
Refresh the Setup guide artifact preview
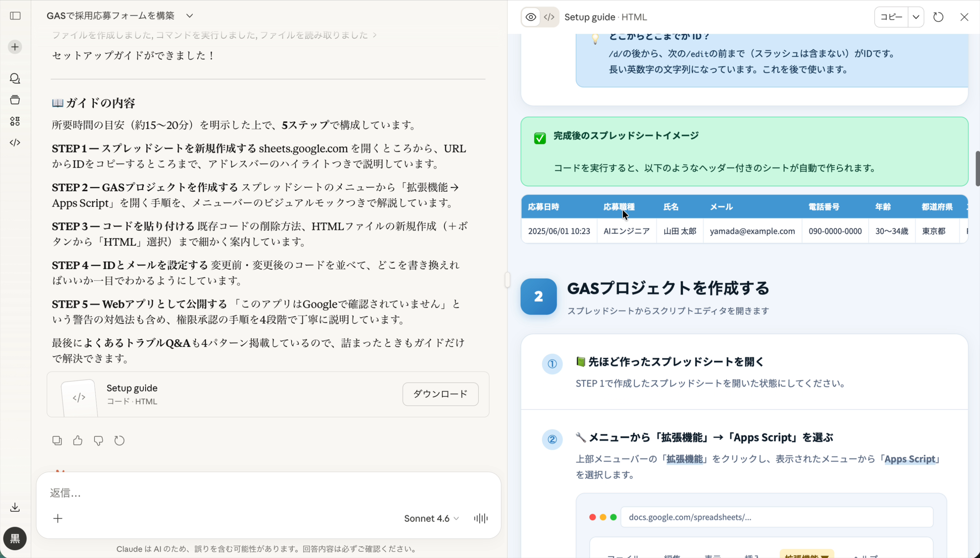click(938, 17)
